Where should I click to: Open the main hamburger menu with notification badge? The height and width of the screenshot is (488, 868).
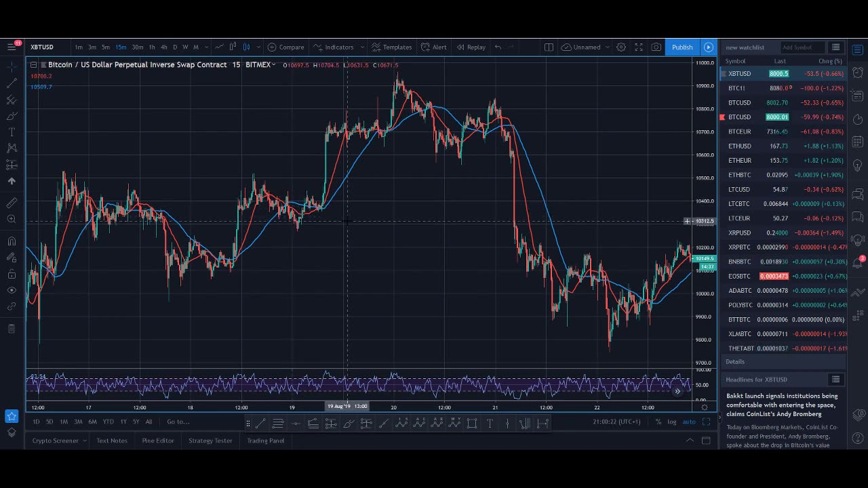coord(12,47)
